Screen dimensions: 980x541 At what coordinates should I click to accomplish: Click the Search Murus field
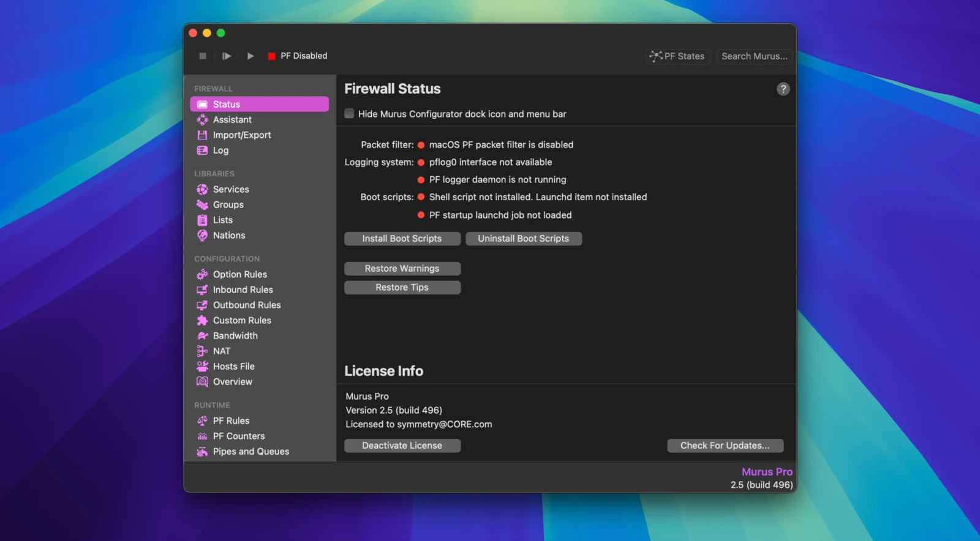pyautogui.click(x=754, y=56)
